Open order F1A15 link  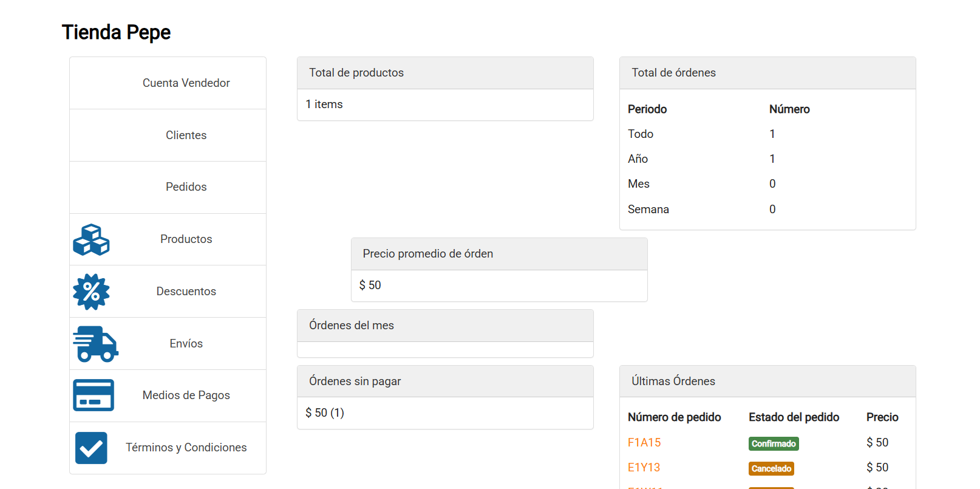[x=644, y=443]
